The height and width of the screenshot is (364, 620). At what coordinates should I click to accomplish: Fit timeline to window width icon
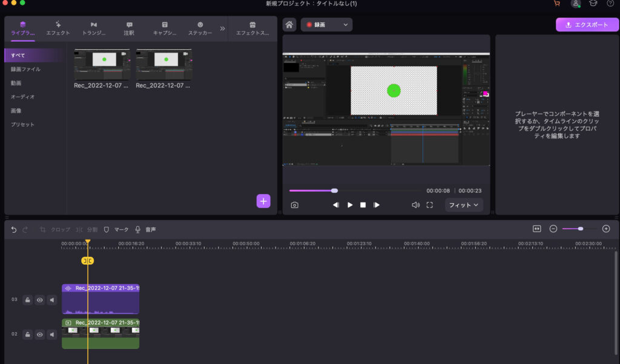(x=536, y=229)
